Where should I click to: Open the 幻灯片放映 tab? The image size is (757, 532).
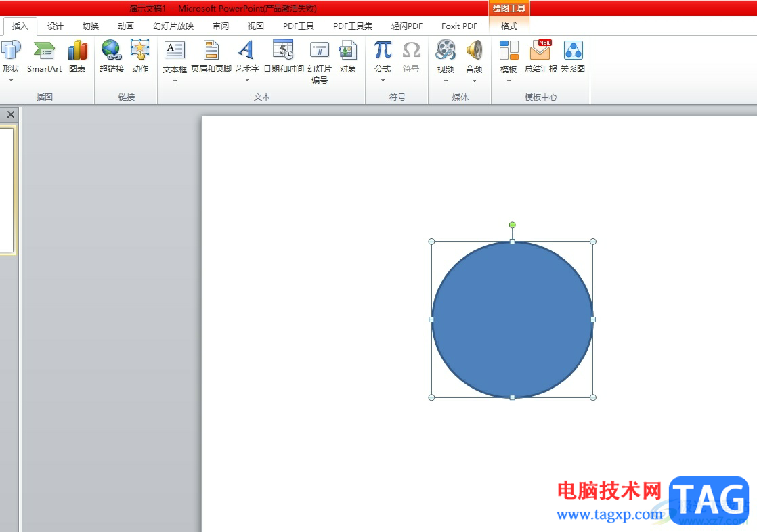(x=173, y=26)
